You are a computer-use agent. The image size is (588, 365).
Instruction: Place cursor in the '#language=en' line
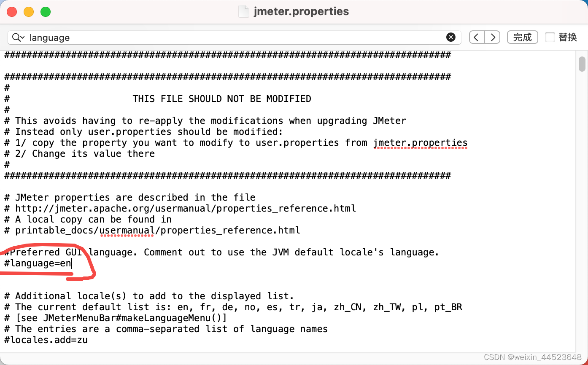[38, 263]
